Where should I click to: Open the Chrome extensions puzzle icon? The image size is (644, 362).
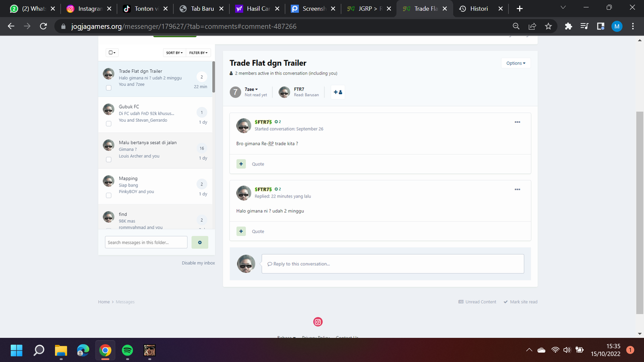pos(569,26)
